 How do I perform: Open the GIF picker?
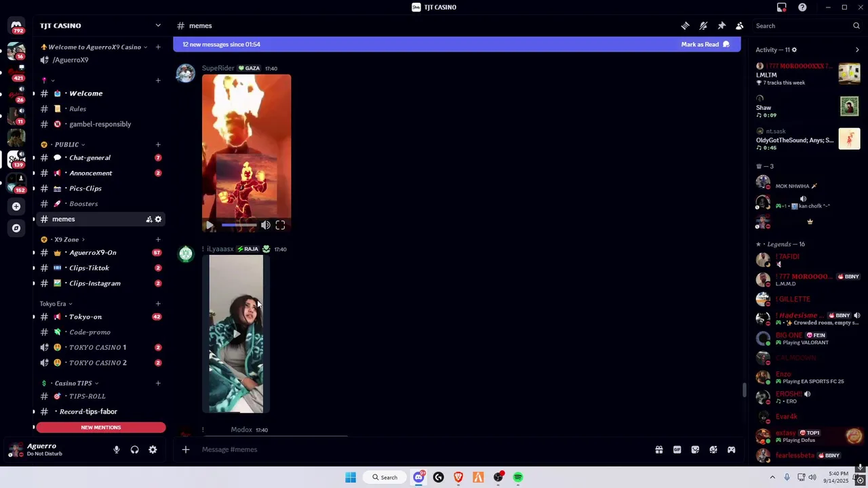[677, 449]
